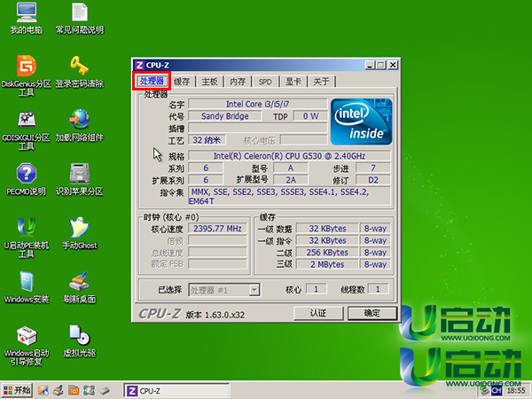Viewport: 532px width, 399px height.
Task: Minimize the CPU-Z window
Action: 370,65
